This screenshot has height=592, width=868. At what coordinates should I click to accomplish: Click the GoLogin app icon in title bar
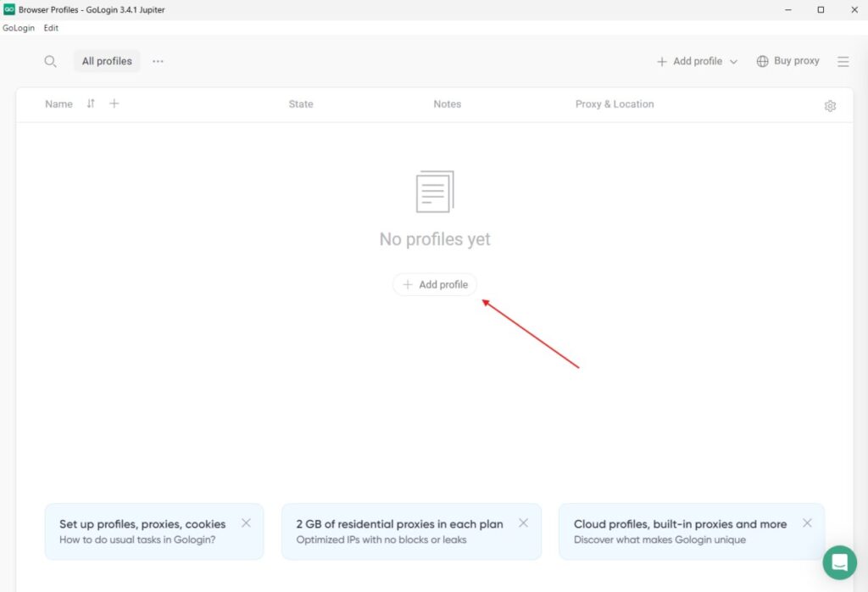pyautogui.click(x=8, y=9)
